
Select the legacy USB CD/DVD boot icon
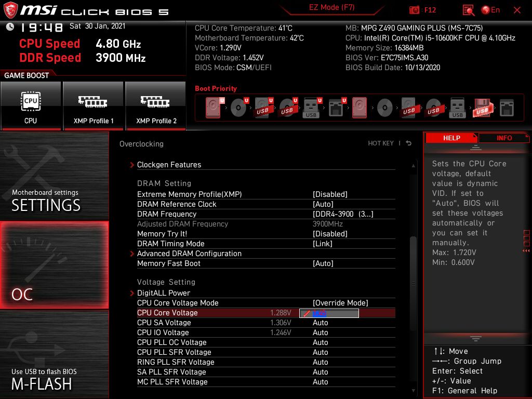click(434, 108)
